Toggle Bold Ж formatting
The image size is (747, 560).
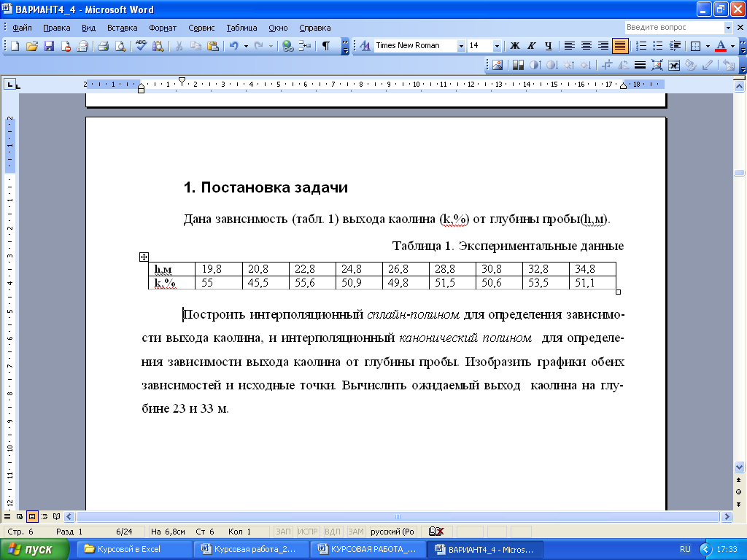pos(514,46)
